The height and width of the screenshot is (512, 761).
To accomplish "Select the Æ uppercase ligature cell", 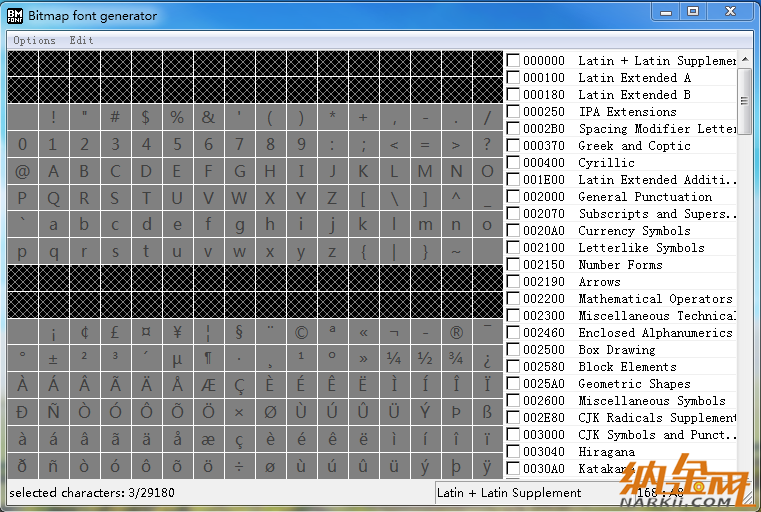I will [x=208, y=386].
